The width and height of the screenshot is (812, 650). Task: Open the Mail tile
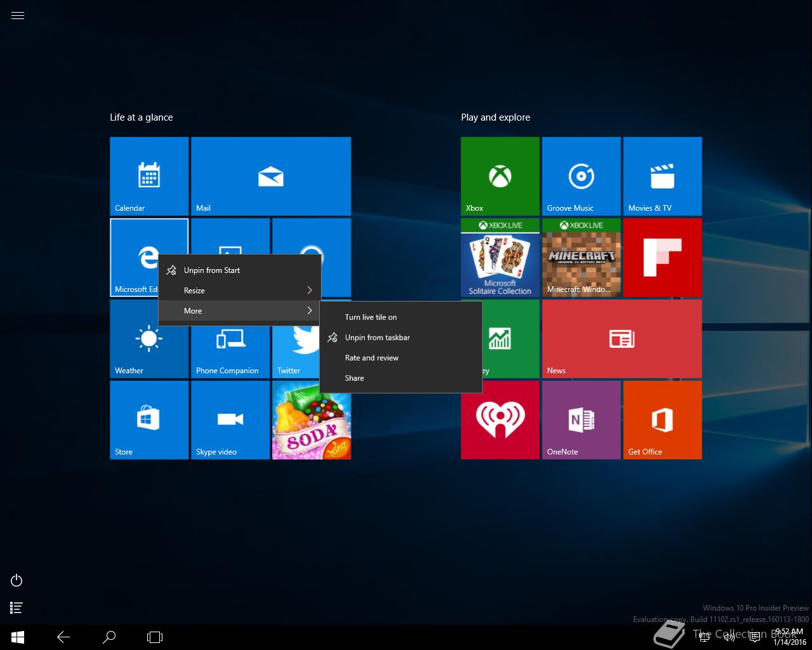pyautogui.click(x=271, y=176)
